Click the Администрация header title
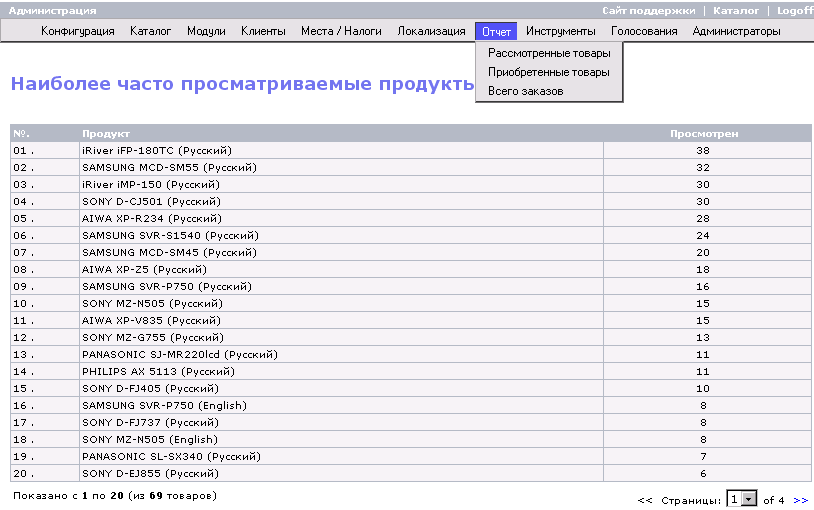 pyautogui.click(x=52, y=10)
